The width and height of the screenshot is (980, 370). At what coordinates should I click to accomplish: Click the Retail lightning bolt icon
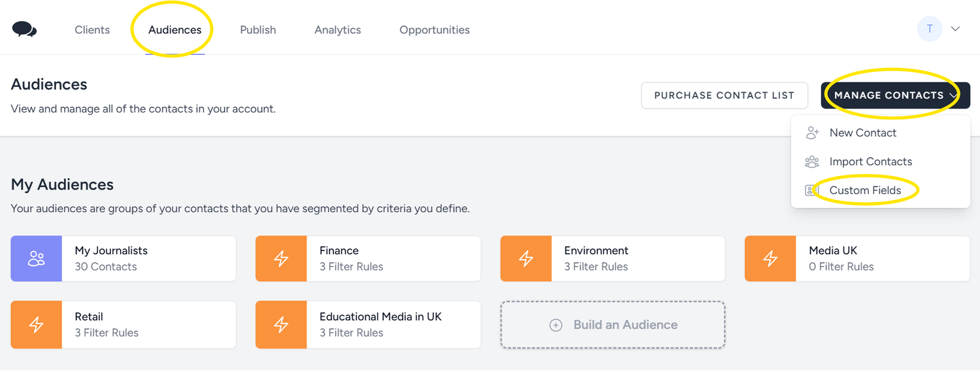[37, 325]
